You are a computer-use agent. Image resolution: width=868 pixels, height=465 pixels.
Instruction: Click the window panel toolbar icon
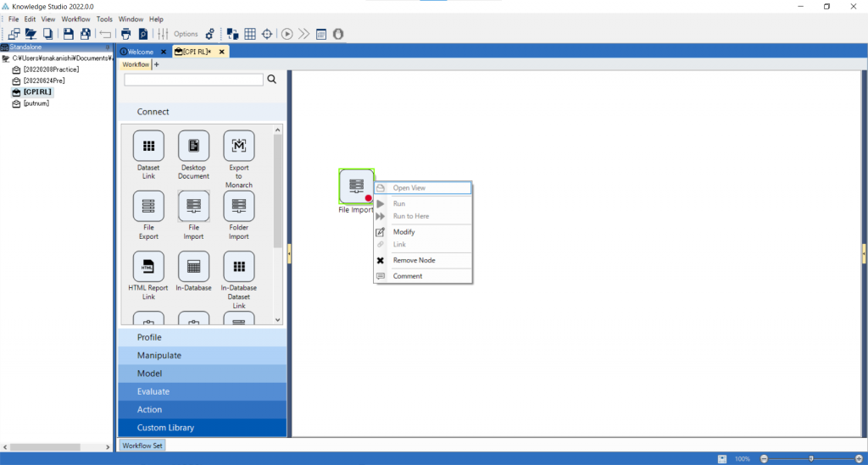pyautogui.click(x=321, y=34)
